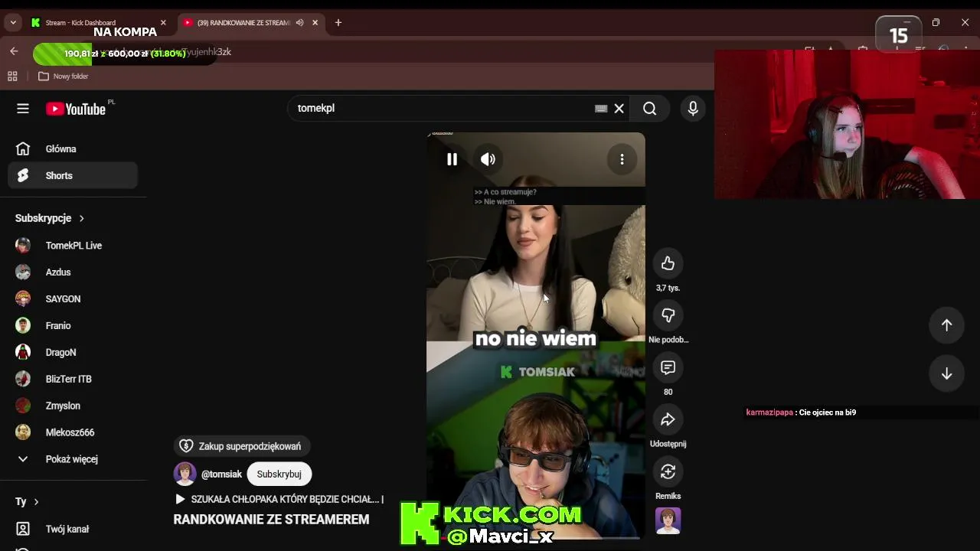Open the @tomsiak channel name

tap(221, 474)
